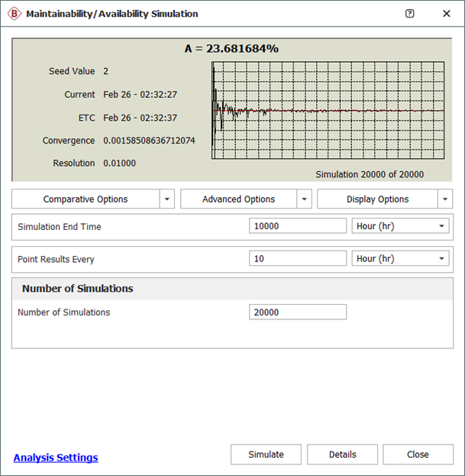Expand the Advanced Options dropdown arrow
465x476 pixels.
[305, 199]
